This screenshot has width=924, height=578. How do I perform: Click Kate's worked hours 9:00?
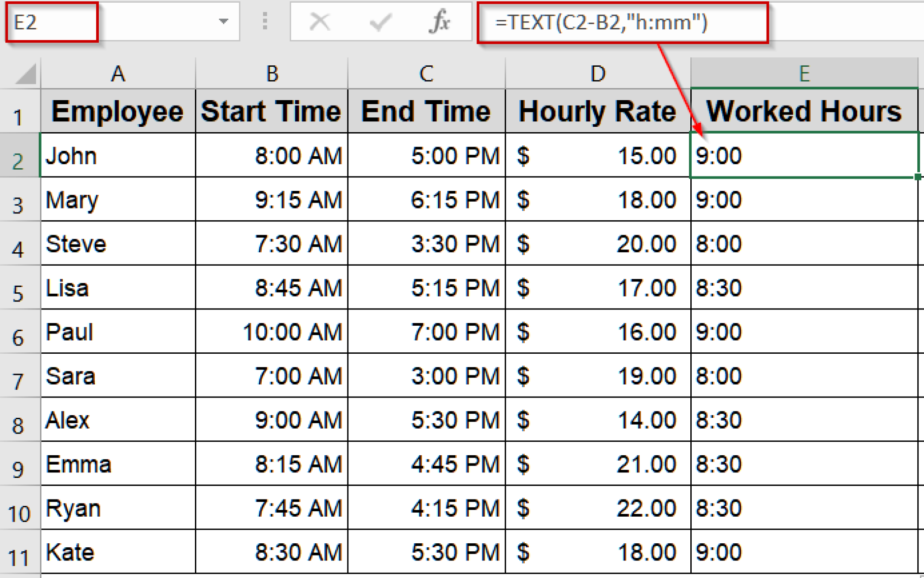coord(804,551)
